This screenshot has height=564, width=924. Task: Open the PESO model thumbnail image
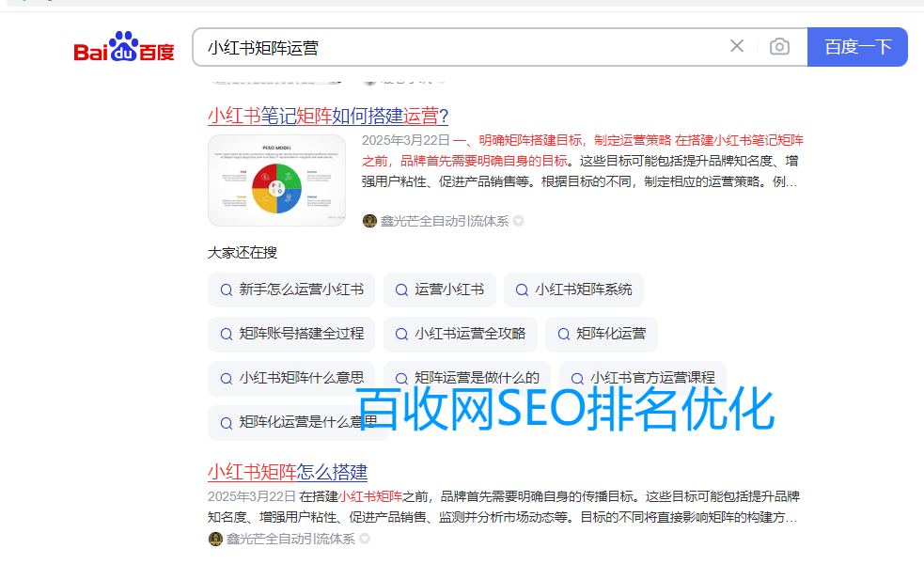click(x=276, y=180)
